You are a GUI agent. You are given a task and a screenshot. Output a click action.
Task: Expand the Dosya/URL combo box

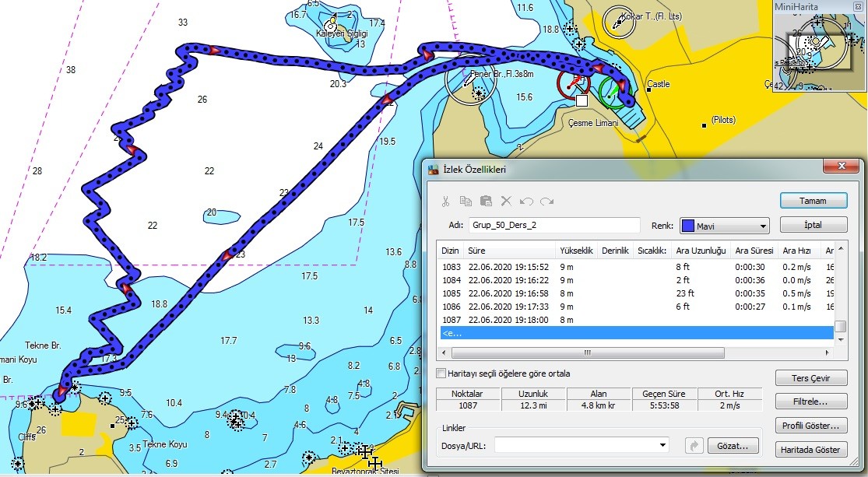point(662,445)
